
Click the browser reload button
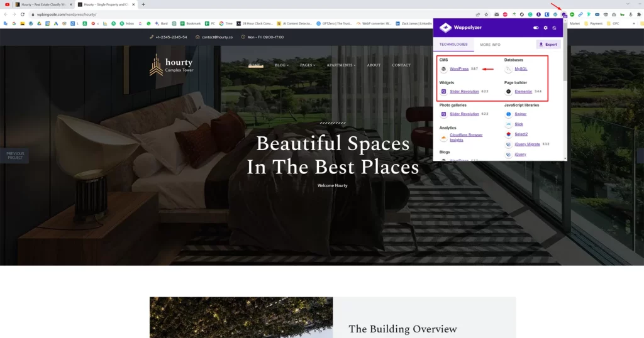(23, 14)
